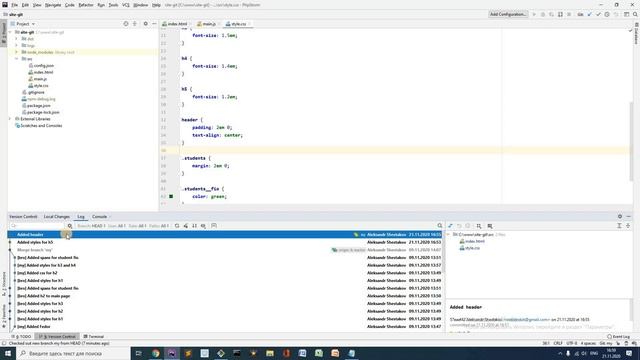Expand all in the changed files panel
The image size is (640, 360).
619,226
